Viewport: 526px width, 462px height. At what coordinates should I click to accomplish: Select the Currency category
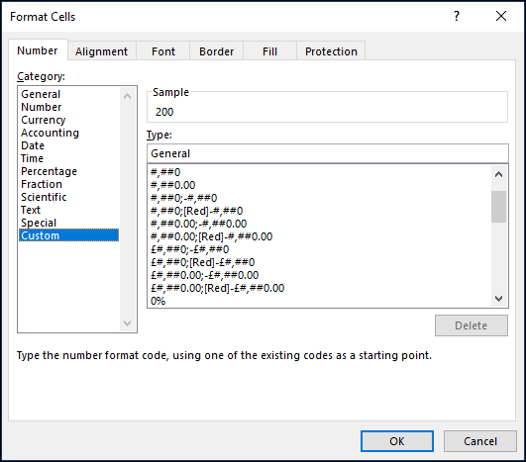pyautogui.click(x=43, y=120)
